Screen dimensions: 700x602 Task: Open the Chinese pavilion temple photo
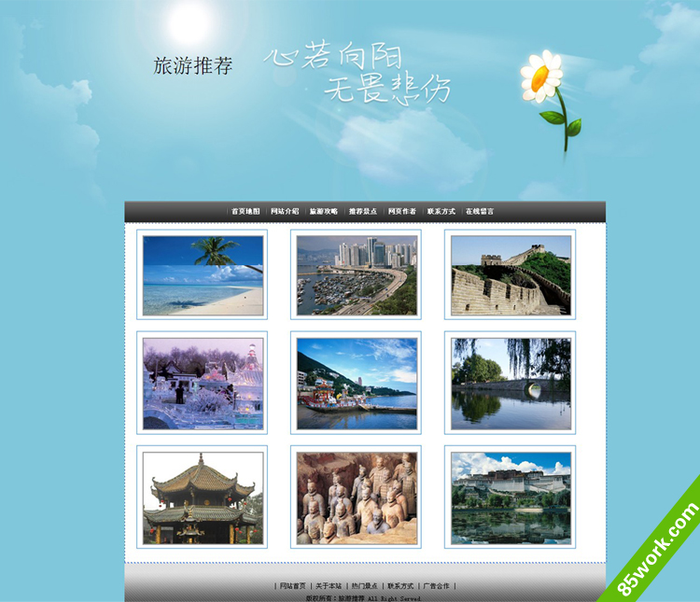203,497
